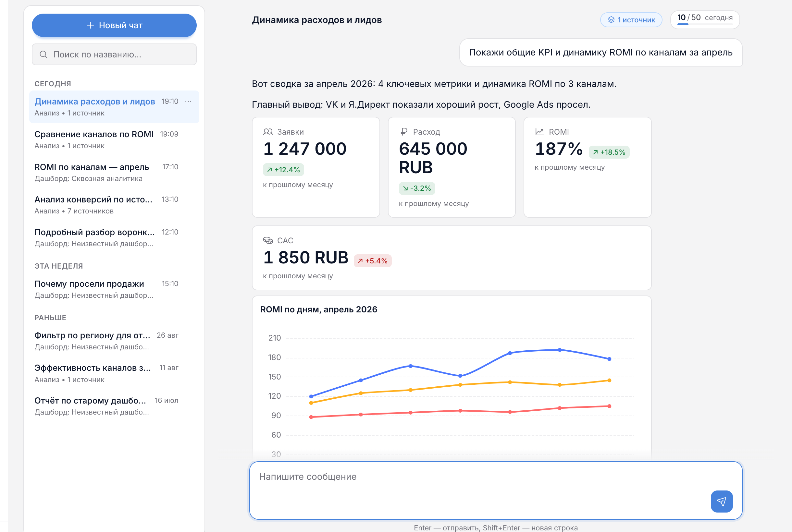
Task: Click the 1 850 RUB CAC value
Action: pyautogui.click(x=306, y=257)
